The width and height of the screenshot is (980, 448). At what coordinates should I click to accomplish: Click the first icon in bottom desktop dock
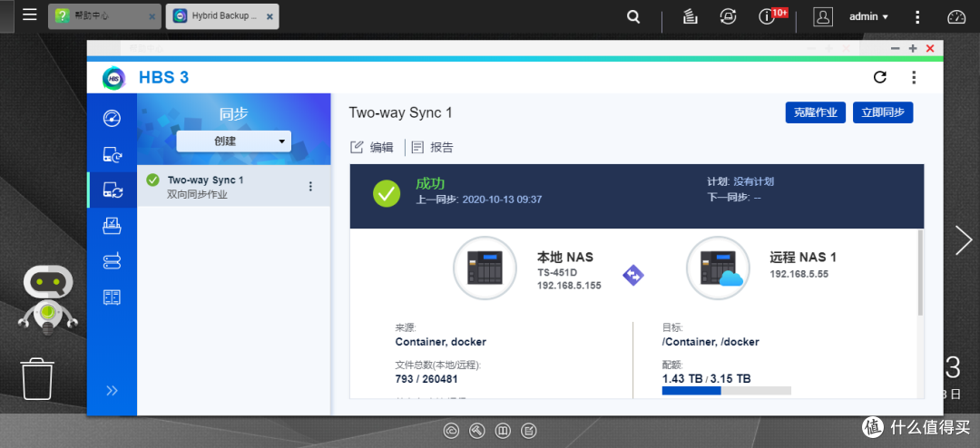click(x=452, y=431)
